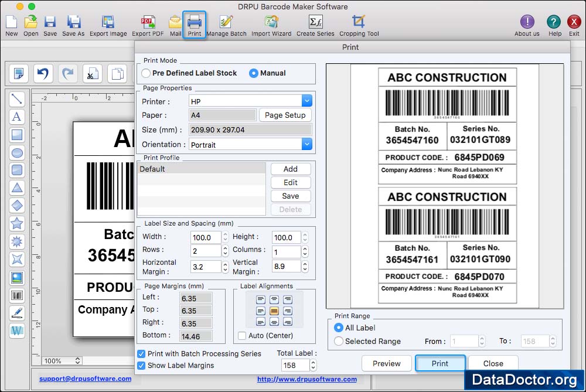The height and width of the screenshot is (392, 586).
Task: Select the Insert Image tool
Action: 17,278
